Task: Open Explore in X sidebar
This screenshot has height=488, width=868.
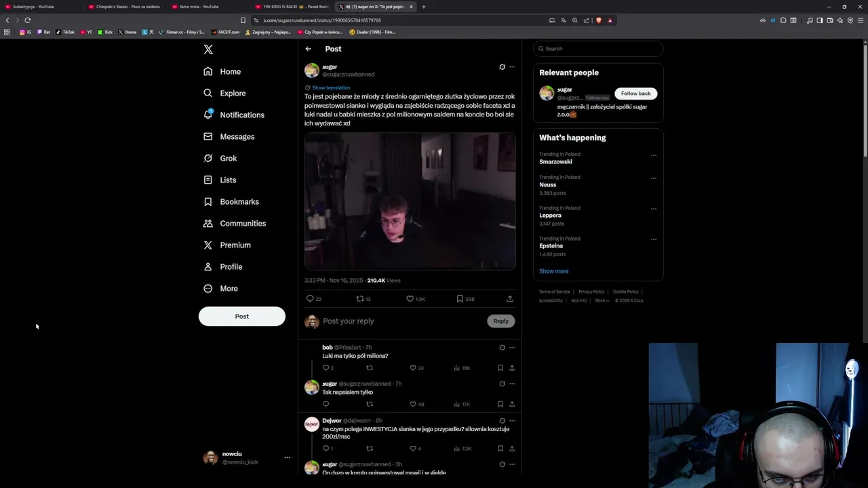Action: point(225,94)
